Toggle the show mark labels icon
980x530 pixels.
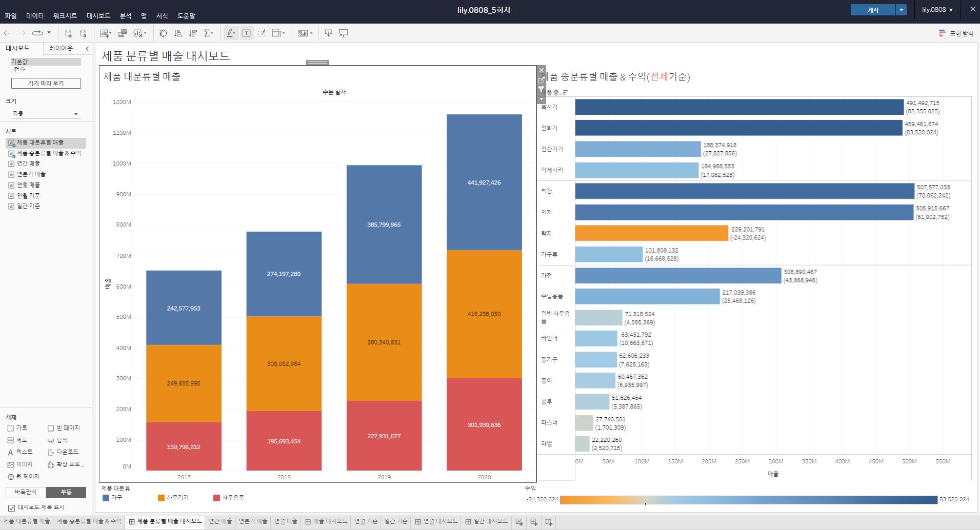click(x=247, y=33)
